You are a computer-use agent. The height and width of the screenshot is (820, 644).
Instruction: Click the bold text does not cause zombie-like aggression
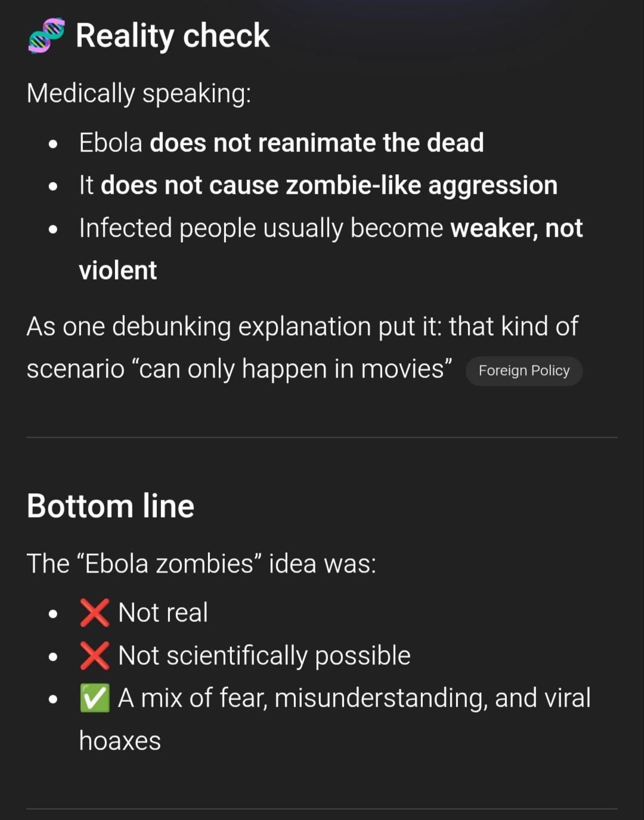[x=329, y=185]
